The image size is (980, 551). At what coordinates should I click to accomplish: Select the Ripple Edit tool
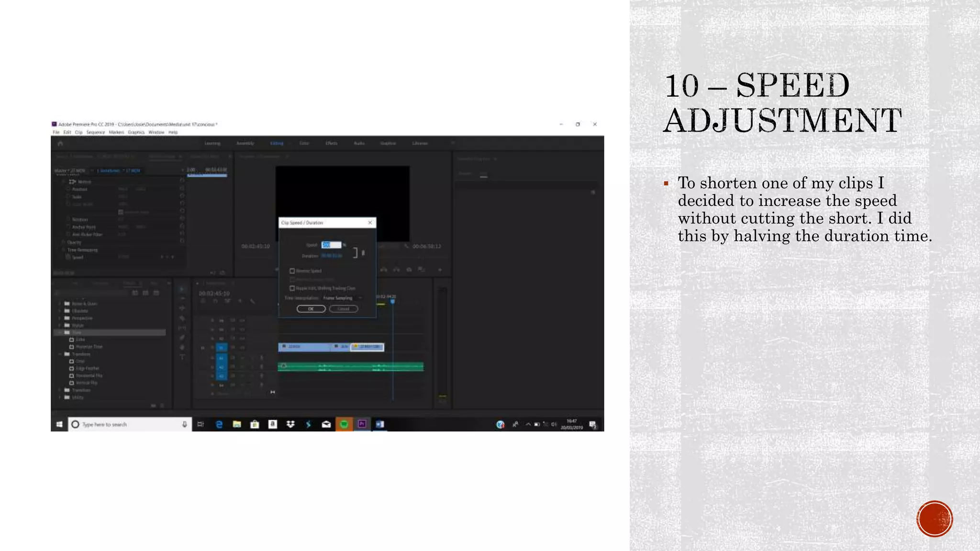(x=182, y=309)
